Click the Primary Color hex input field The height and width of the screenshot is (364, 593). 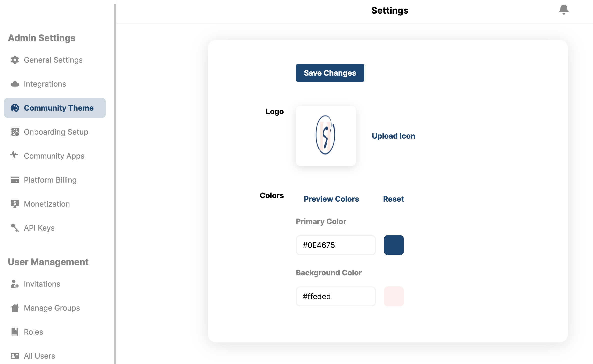[336, 245]
